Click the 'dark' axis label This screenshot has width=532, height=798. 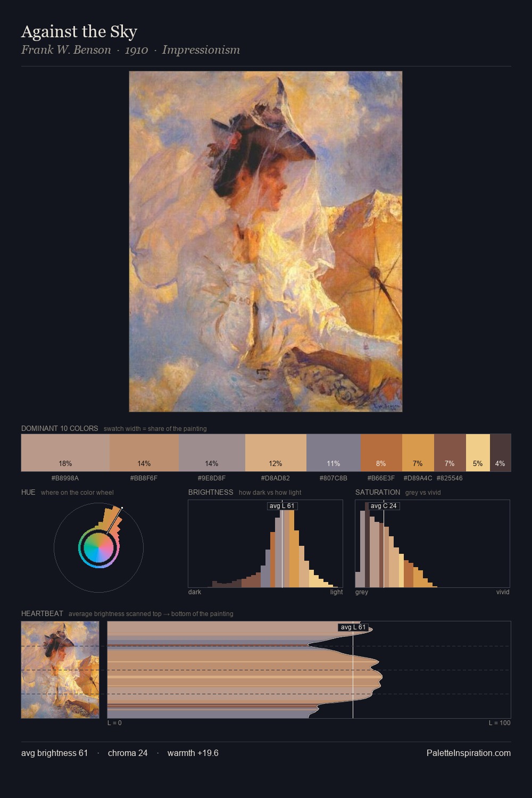[x=195, y=592]
